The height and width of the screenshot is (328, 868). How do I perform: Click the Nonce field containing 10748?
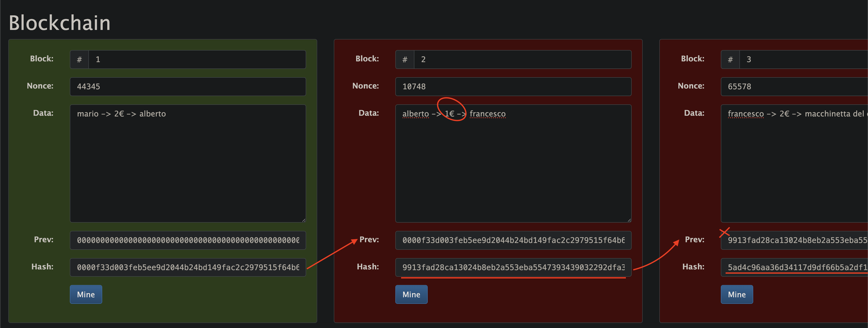pos(513,86)
